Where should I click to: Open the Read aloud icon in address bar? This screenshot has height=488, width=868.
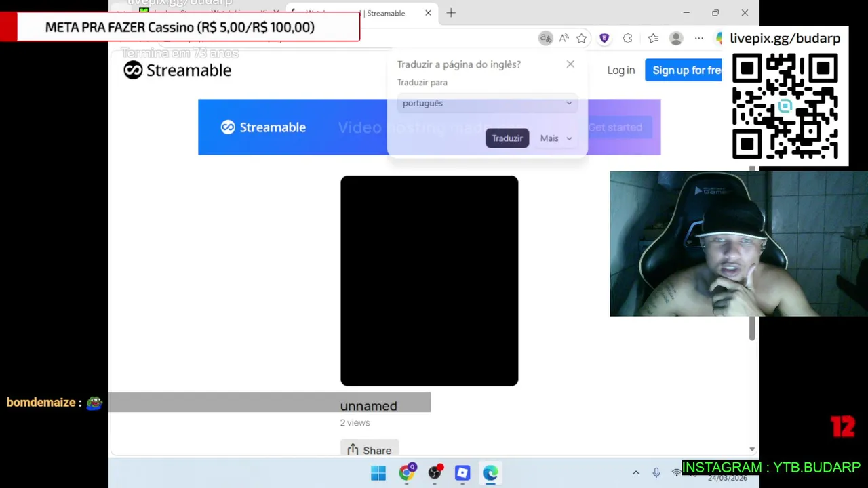564,38
